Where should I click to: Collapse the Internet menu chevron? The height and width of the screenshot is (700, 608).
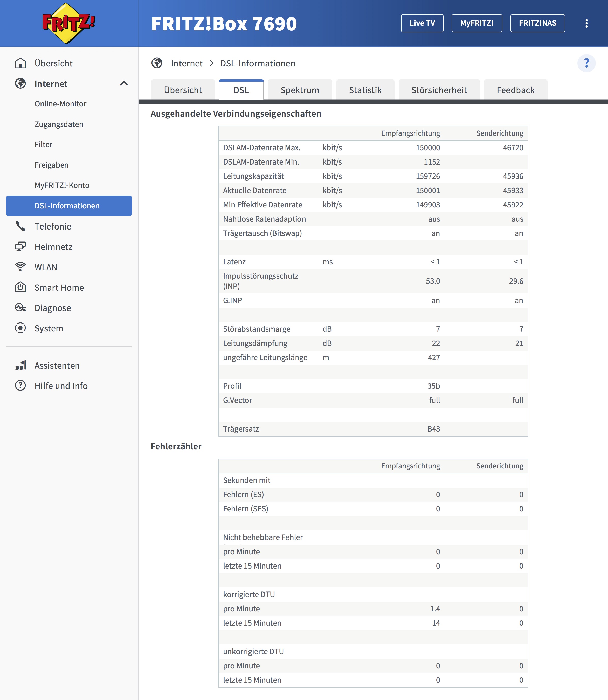click(x=123, y=84)
